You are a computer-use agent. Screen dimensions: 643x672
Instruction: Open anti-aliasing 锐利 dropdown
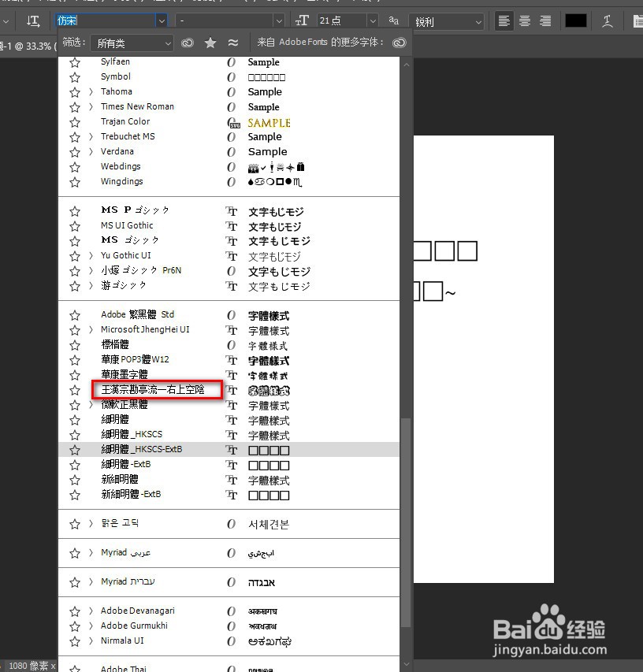pos(446,21)
